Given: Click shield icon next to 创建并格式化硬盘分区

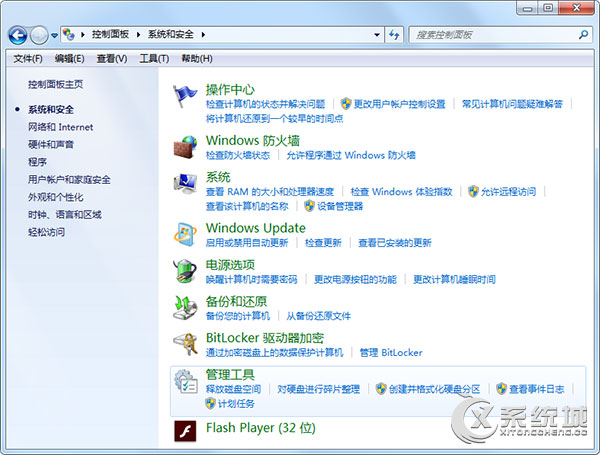Looking at the screenshot, I should (381, 389).
